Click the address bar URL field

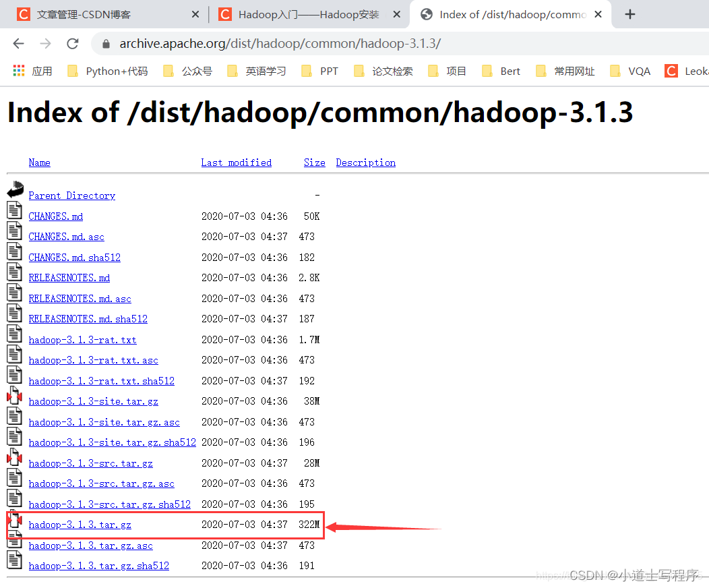(337, 44)
